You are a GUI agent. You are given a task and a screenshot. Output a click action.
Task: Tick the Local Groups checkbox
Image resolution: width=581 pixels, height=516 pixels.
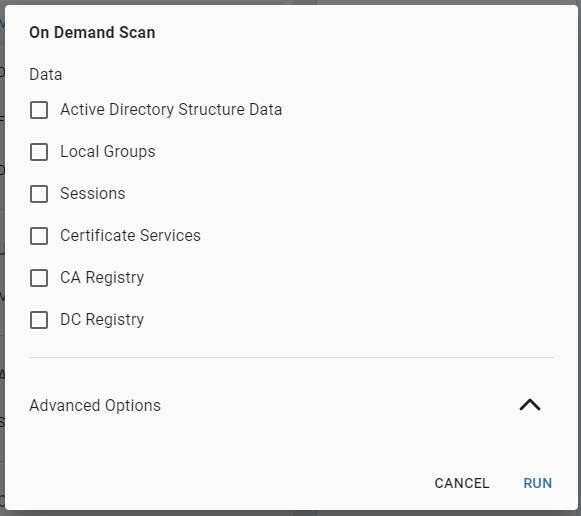pyautogui.click(x=39, y=152)
